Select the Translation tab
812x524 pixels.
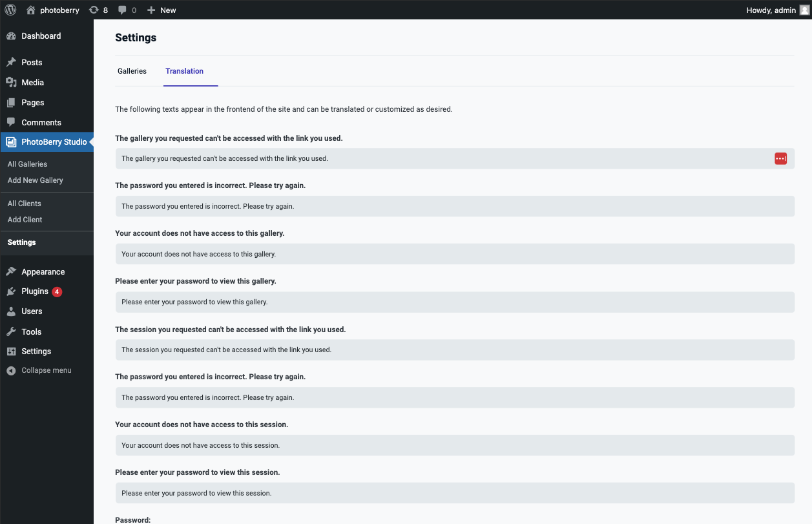coord(184,71)
